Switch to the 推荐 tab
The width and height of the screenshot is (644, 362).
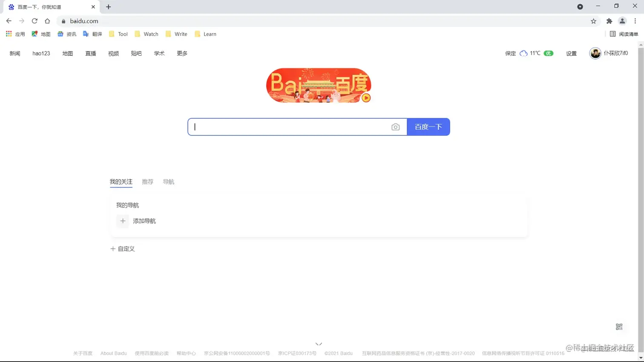147,182
